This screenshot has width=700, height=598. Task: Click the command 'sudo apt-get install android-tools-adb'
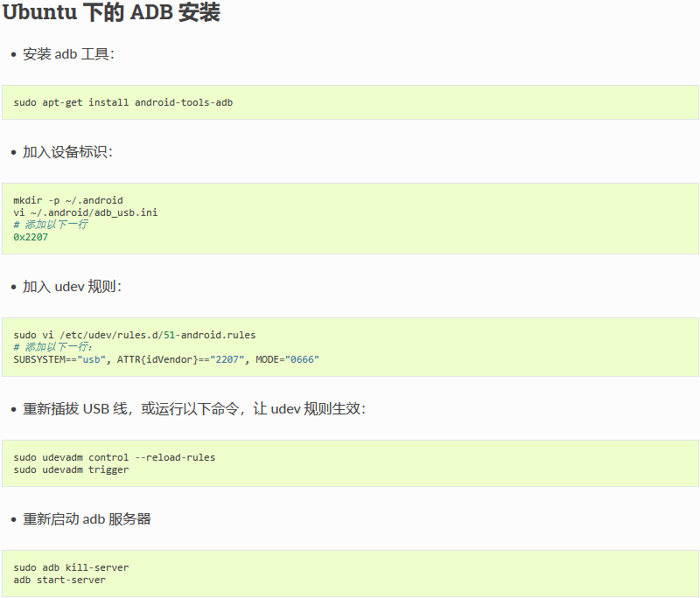(123, 102)
